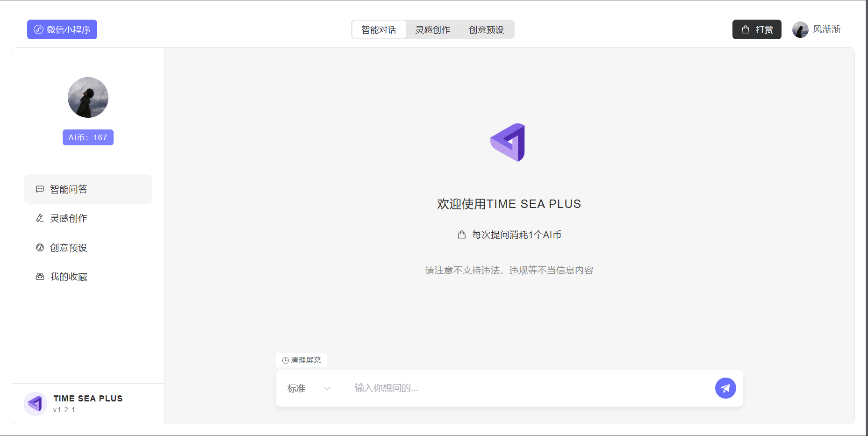Click the 打赏 button

pyautogui.click(x=756, y=29)
